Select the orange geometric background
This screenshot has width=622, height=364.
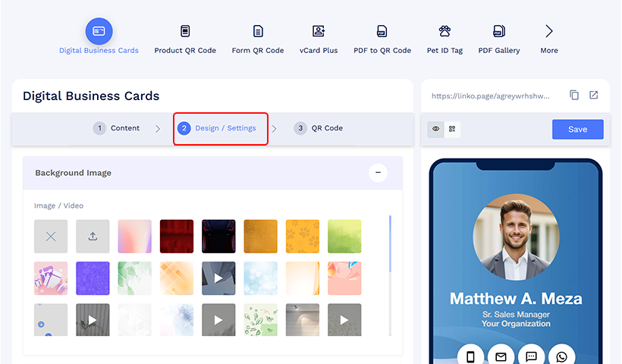pyautogui.click(x=177, y=278)
